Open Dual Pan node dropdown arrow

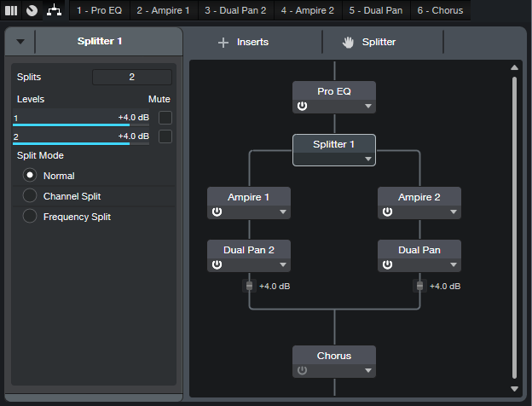click(x=454, y=264)
